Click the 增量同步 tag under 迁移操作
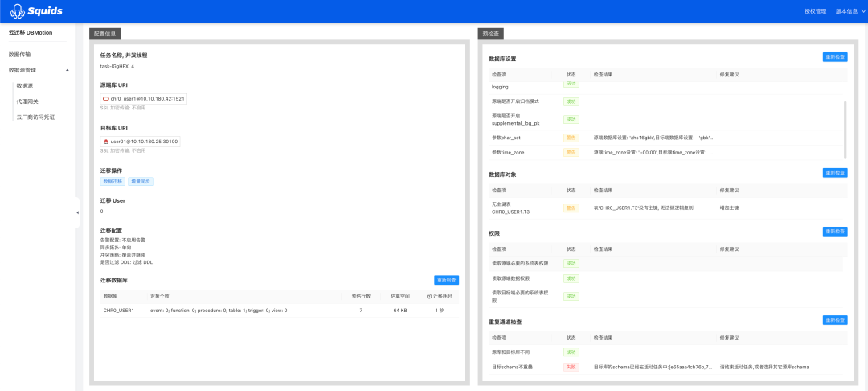868x391 pixels. coord(141,181)
